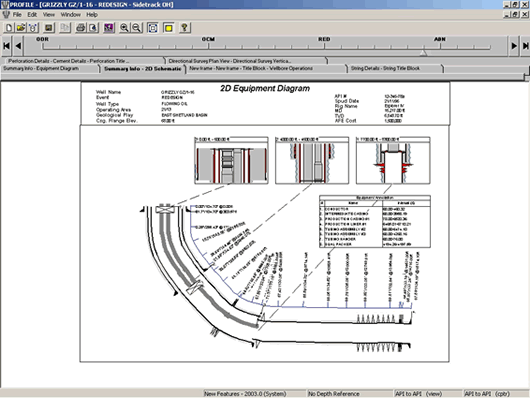Click the Print toolbar icon
530x398 pixels.
[80, 28]
